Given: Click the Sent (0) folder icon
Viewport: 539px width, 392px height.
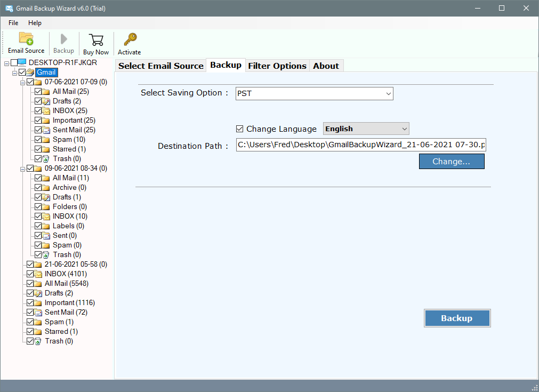Looking at the screenshot, I should coord(46,236).
